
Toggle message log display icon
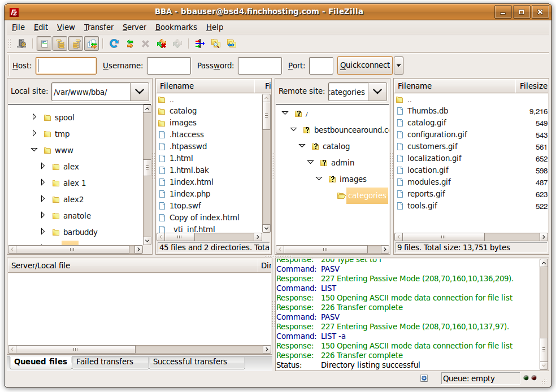44,44
